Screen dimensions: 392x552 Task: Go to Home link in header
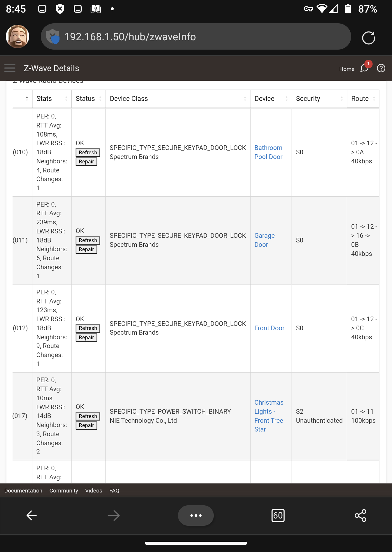[347, 69]
